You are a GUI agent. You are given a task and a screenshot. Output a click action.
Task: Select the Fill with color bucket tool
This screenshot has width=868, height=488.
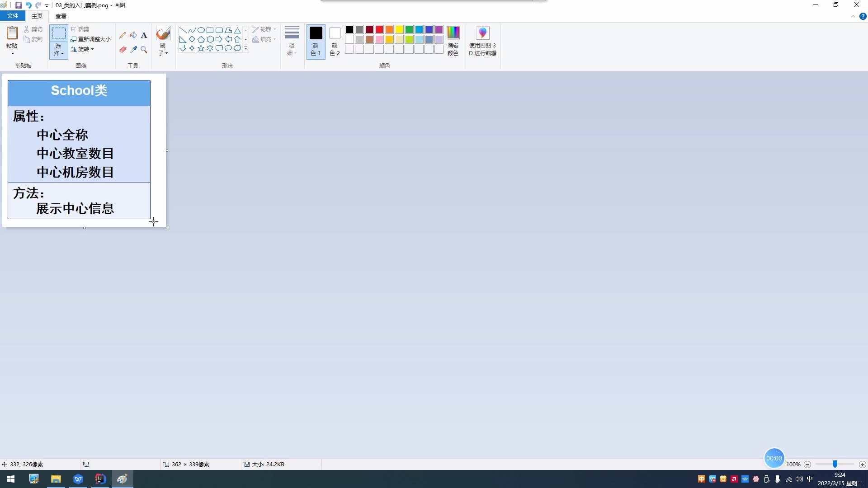coord(133,35)
